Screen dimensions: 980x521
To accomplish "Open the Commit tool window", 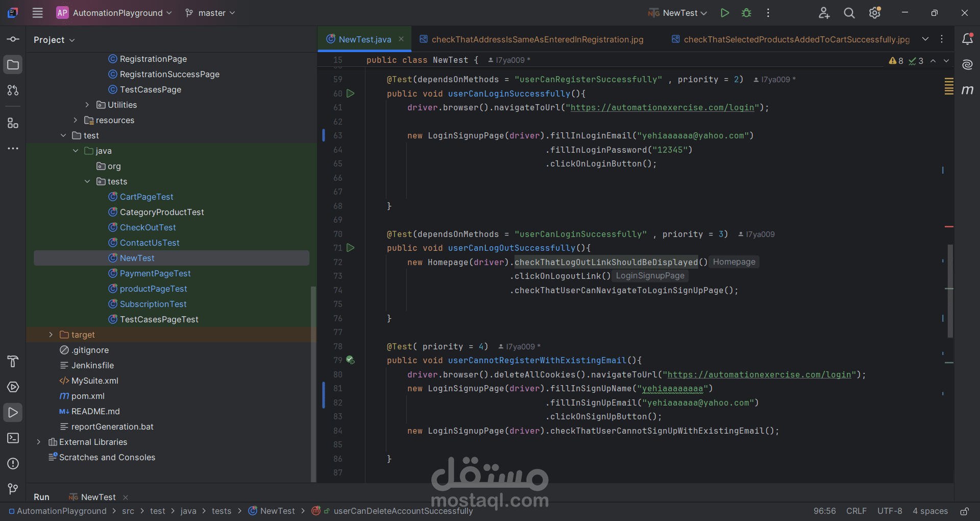I will pyautogui.click(x=13, y=39).
